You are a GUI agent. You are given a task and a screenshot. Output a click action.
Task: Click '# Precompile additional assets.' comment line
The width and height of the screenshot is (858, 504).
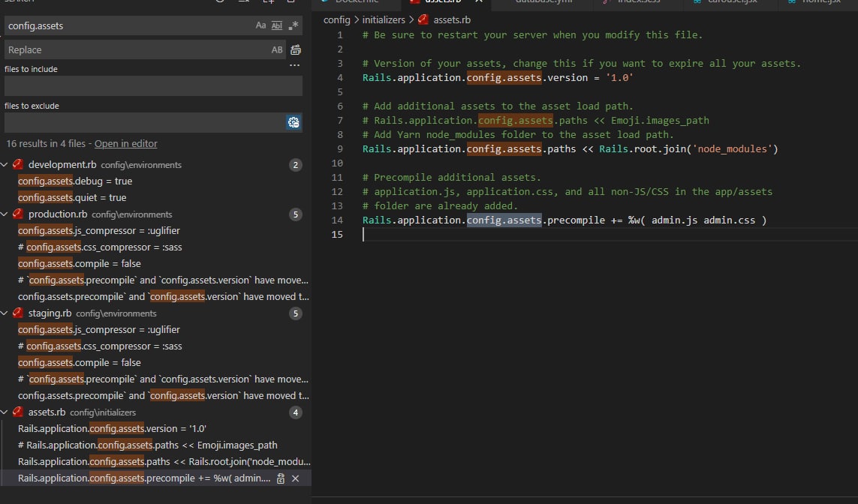click(451, 177)
